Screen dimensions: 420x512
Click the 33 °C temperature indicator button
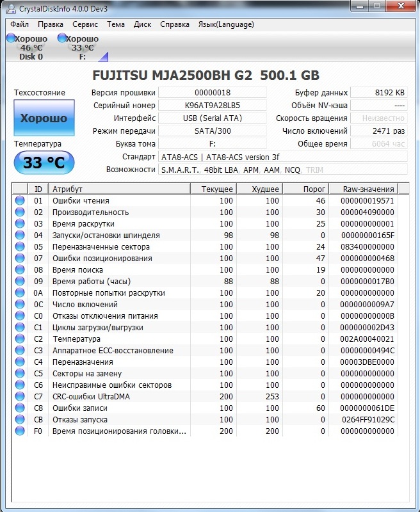tap(44, 163)
